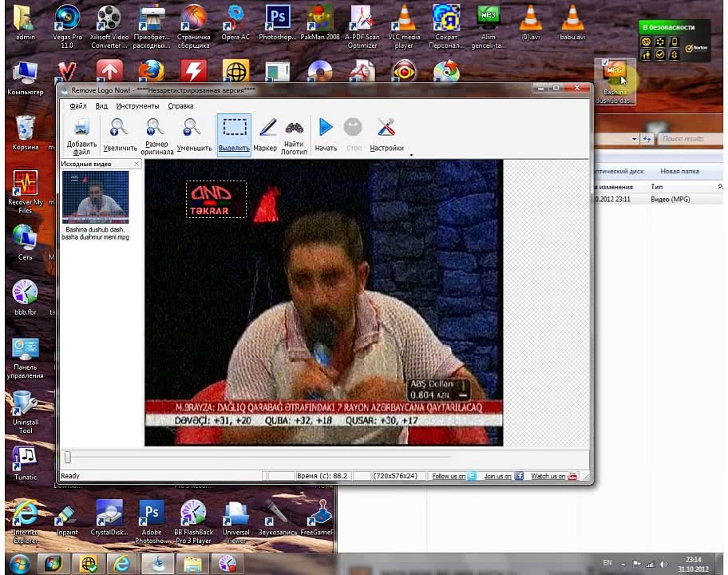This screenshot has width=728, height=575.
Task: Launch Photoshop desktop shortcut in the top row
Action: pyautogui.click(x=277, y=23)
